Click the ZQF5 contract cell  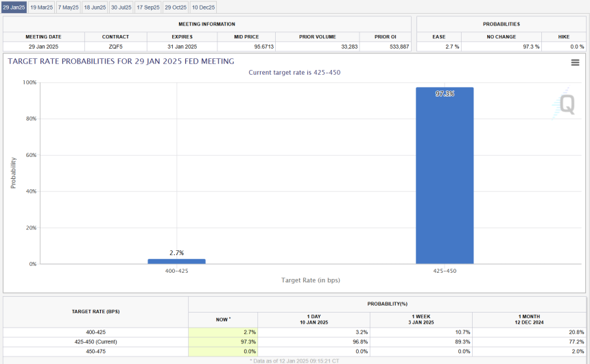(115, 46)
